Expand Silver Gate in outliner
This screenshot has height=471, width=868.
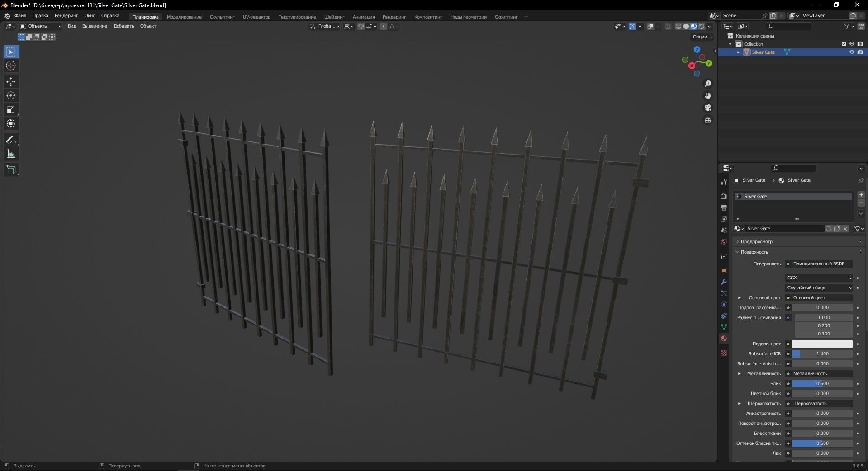tap(738, 52)
